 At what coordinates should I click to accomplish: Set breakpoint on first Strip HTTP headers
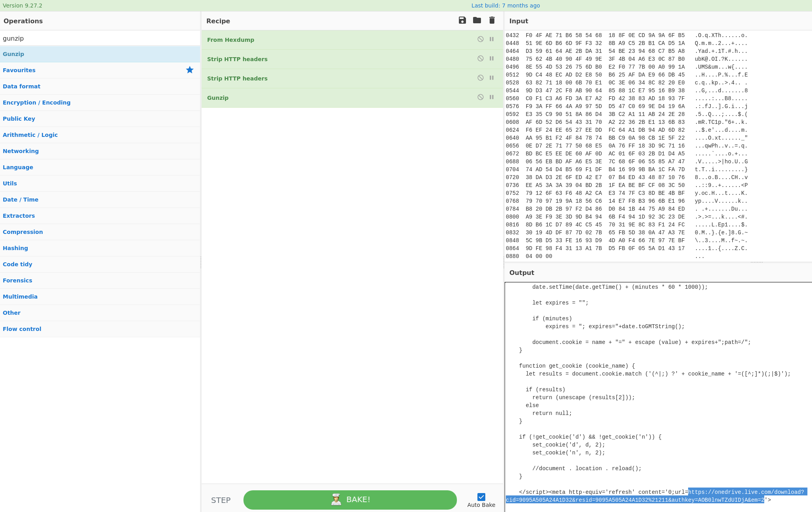492,58
